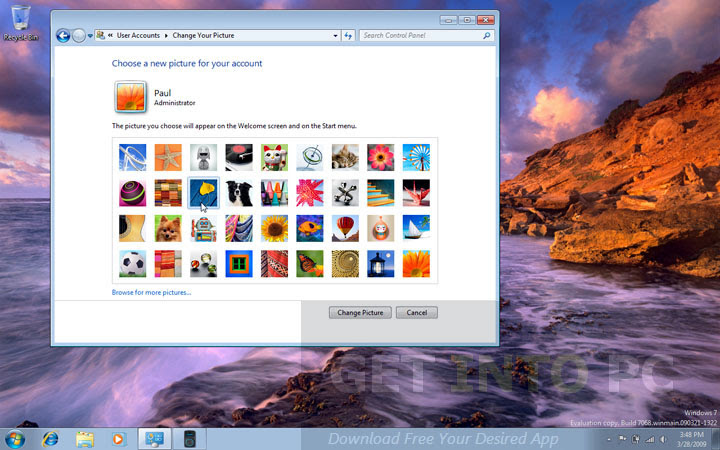
Task: Open the recent pages dropdown arrow
Action: pos(90,36)
